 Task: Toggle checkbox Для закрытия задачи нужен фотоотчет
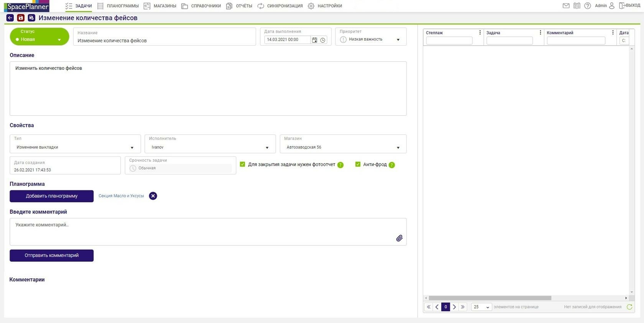(242, 164)
